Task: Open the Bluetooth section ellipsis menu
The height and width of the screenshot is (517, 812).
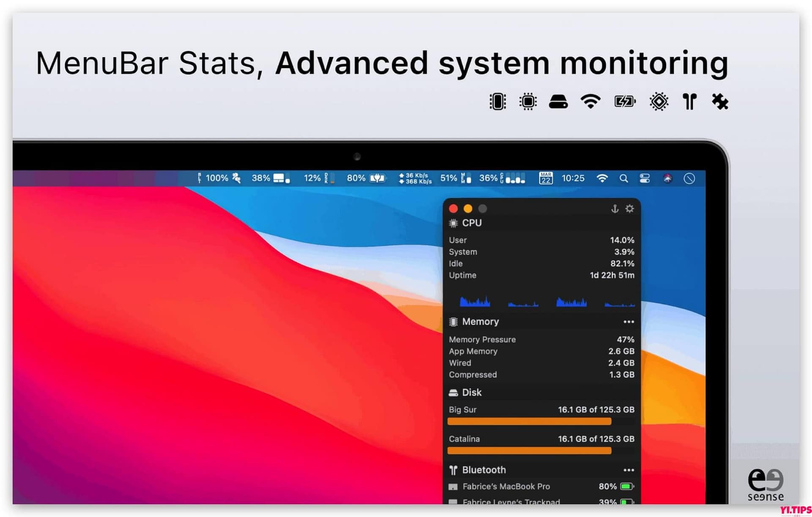Action: point(629,470)
